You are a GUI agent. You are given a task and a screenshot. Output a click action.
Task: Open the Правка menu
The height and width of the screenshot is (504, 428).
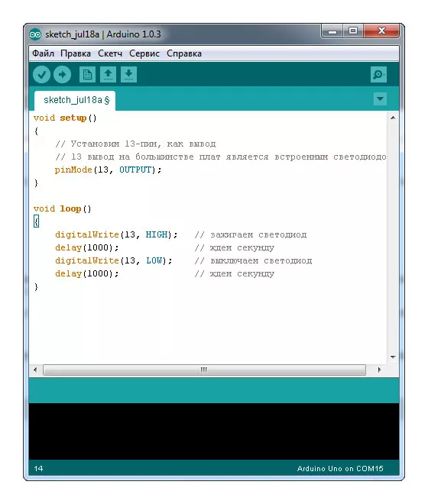coord(76,53)
